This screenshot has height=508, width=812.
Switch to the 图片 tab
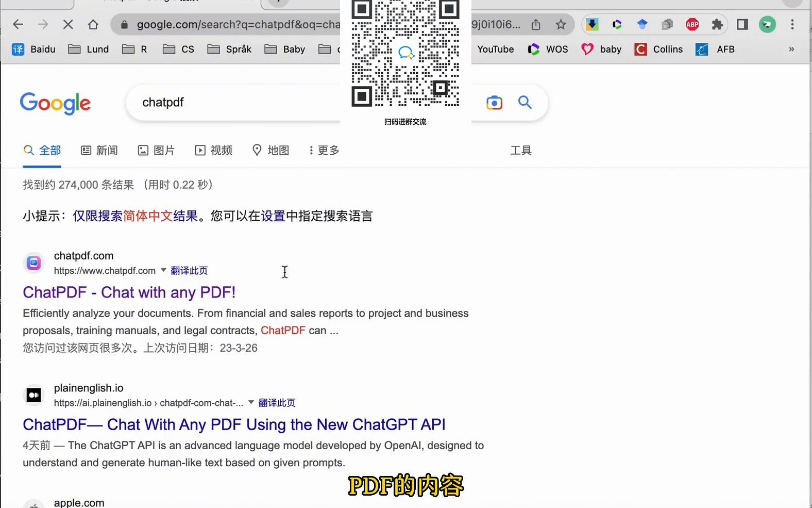point(156,150)
